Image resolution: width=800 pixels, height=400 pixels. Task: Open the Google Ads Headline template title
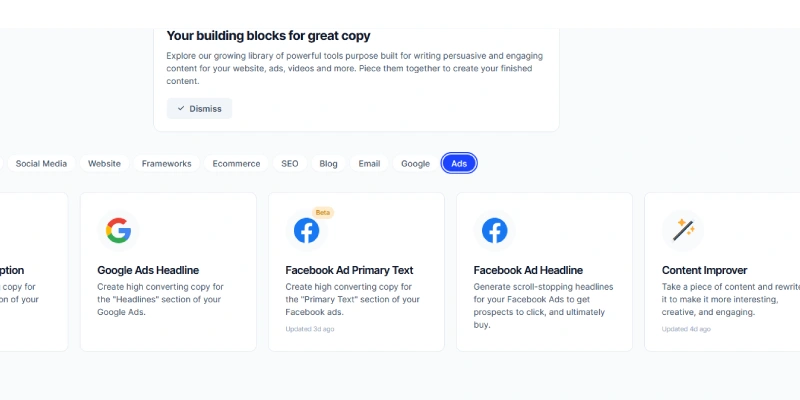point(148,270)
